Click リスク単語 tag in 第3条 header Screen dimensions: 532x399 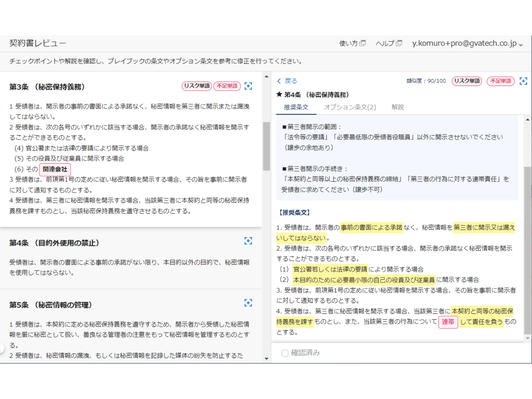(x=196, y=86)
